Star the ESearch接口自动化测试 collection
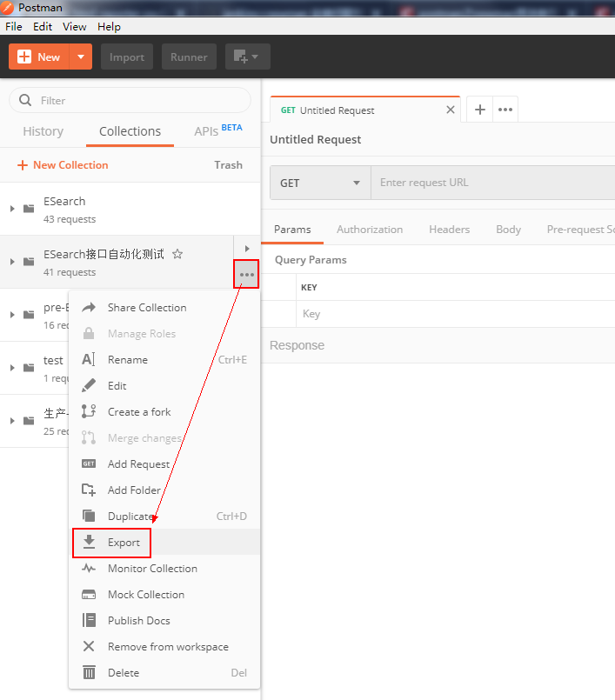 pos(177,254)
